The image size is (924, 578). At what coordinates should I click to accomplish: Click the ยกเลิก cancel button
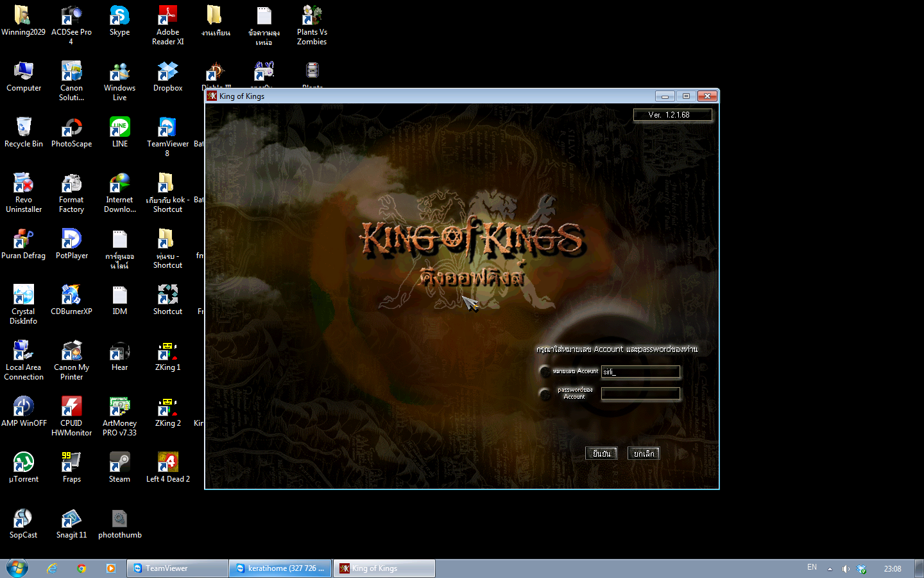pos(644,453)
